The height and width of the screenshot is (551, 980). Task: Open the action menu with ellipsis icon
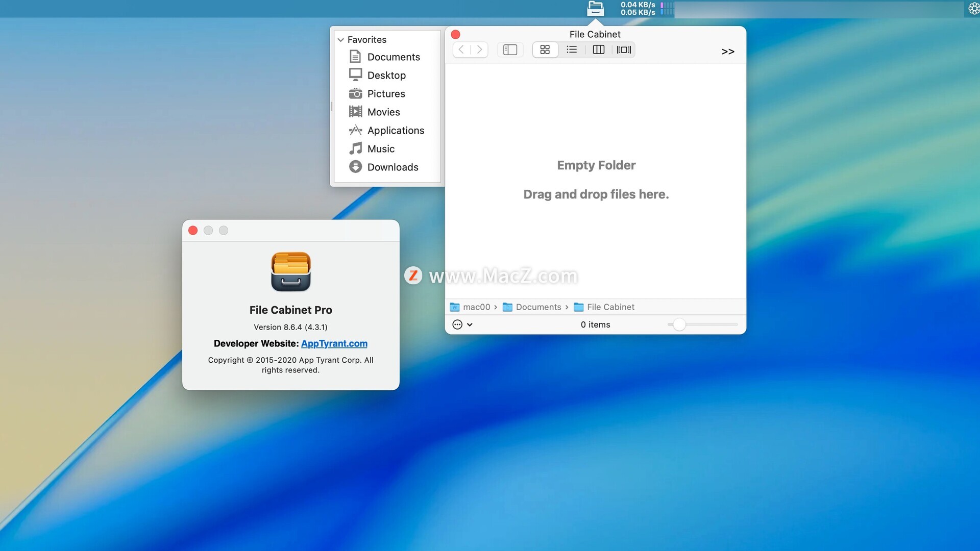pos(458,324)
